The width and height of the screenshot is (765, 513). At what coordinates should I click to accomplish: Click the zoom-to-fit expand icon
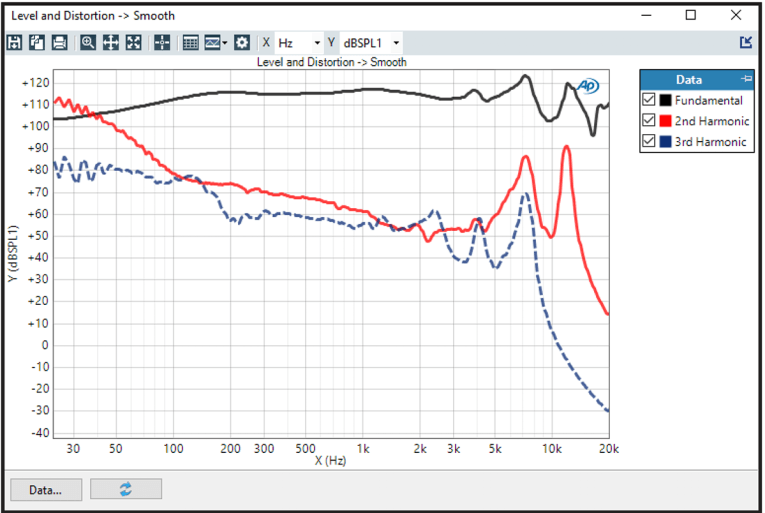(133, 43)
